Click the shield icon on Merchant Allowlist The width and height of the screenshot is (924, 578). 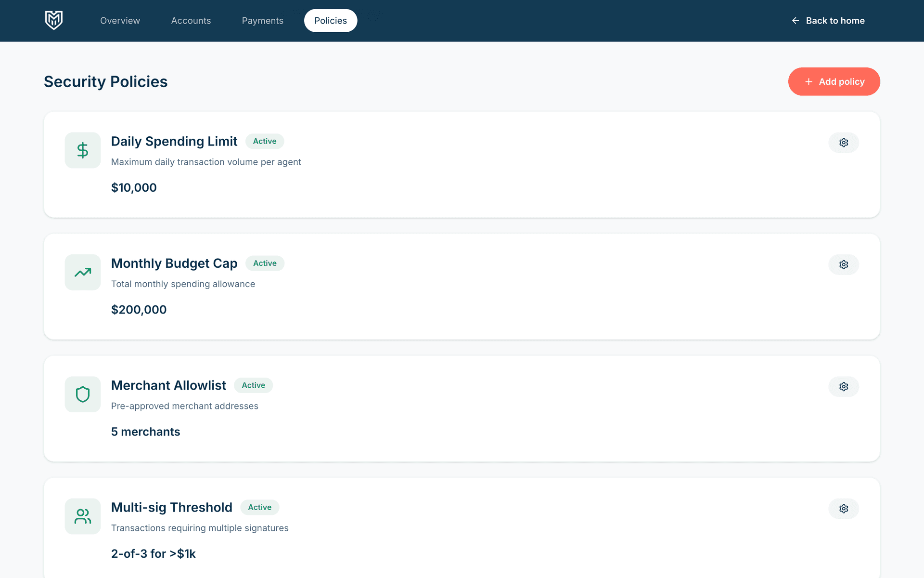83,394
